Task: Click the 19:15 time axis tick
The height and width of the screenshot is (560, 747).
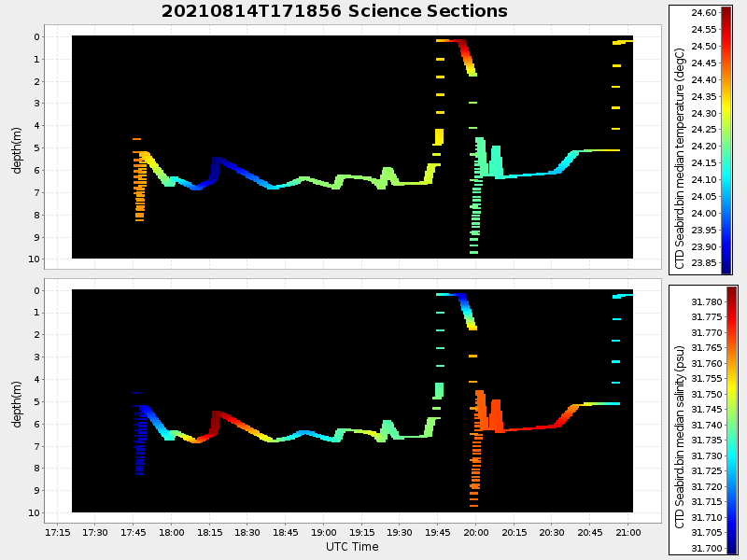Action: (x=361, y=532)
